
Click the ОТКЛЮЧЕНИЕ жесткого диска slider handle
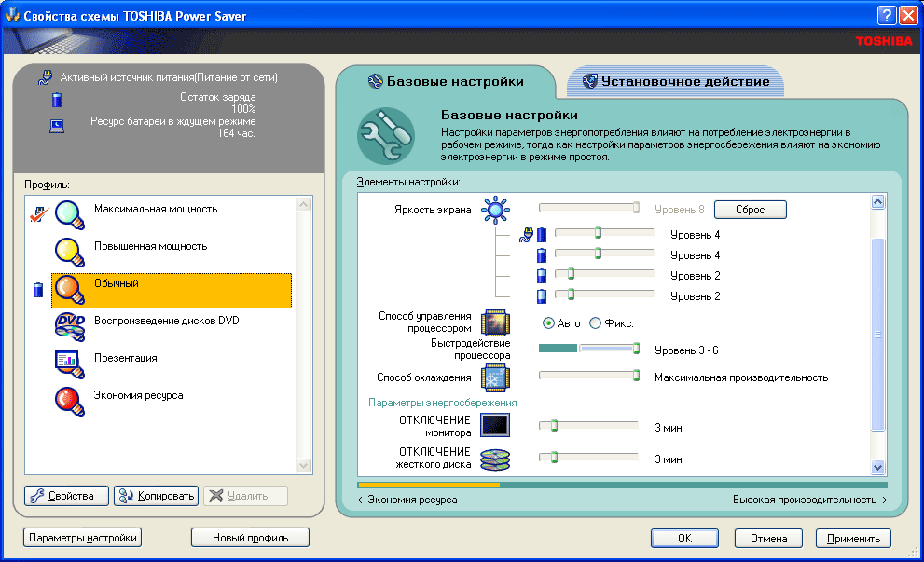555,457
